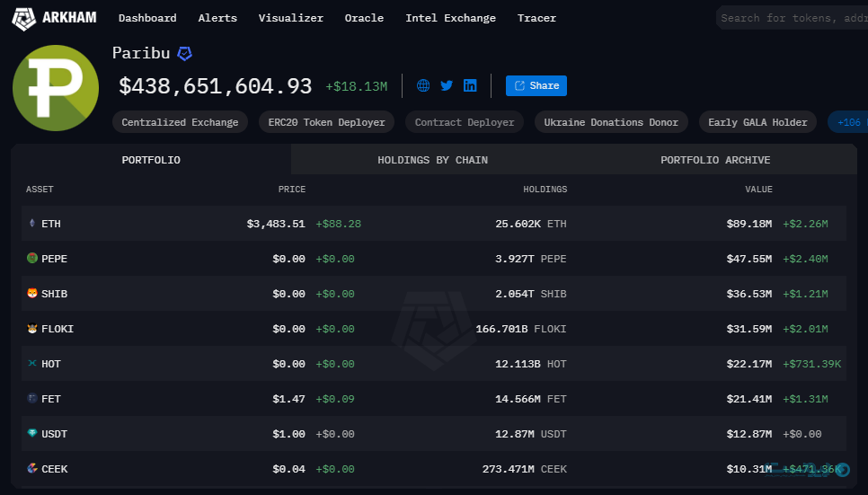
Task: Click the 14.566M FET holdings
Action: click(531, 399)
